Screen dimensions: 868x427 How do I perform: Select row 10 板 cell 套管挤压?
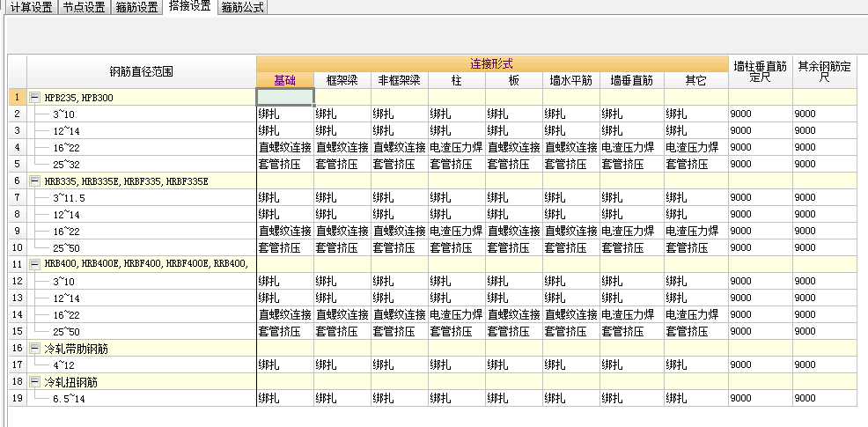pos(514,248)
